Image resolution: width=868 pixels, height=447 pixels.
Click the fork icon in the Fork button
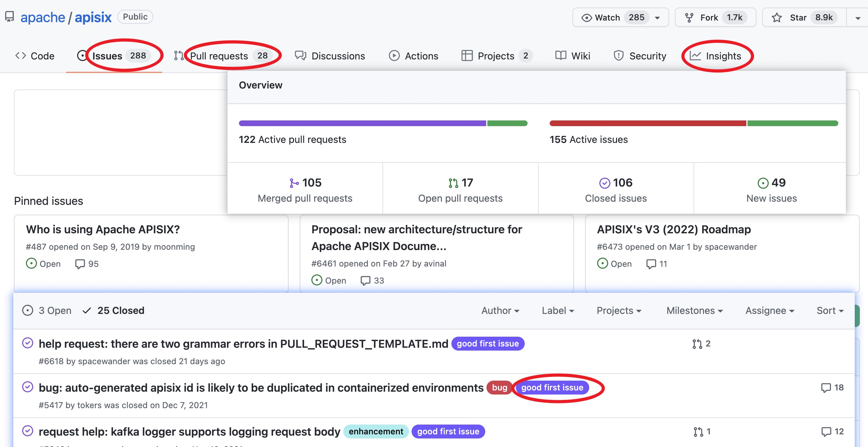click(x=689, y=17)
